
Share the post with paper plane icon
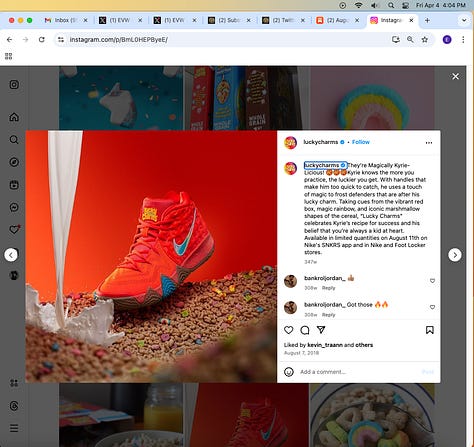coord(321,330)
